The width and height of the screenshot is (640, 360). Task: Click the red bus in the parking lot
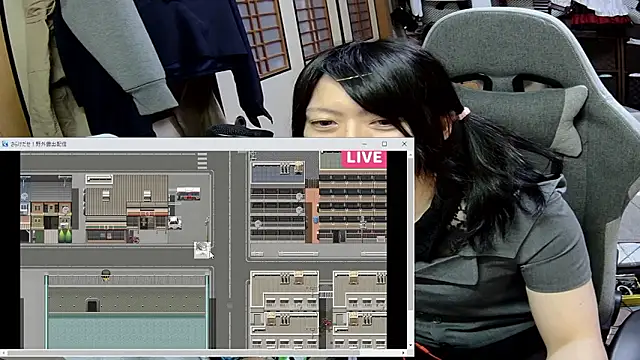coord(188,194)
